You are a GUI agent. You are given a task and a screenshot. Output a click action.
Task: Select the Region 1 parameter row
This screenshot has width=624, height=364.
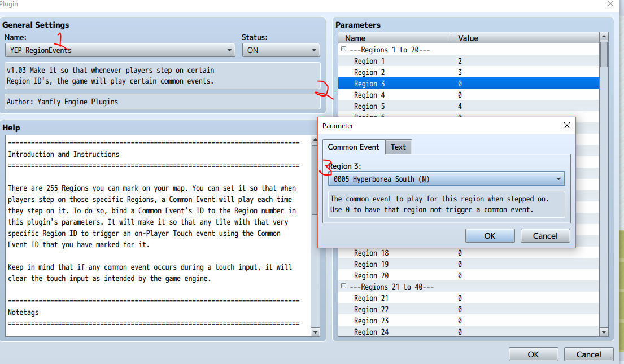coord(395,61)
